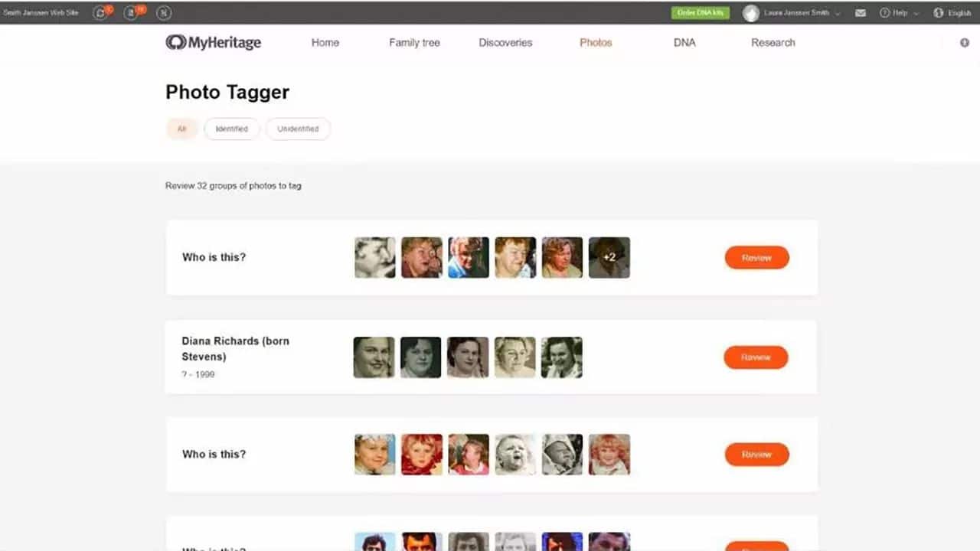Open the first unidentified face thumbnail

click(374, 257)
